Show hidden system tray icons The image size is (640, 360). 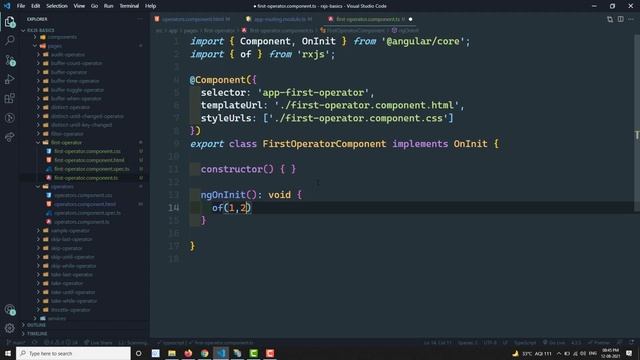coord(559,353)
